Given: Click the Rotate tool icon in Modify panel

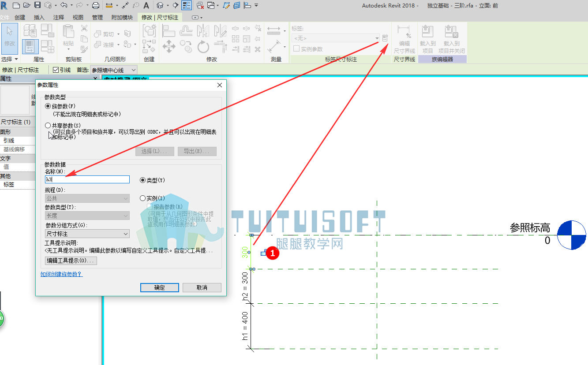Looking at the screenshot, I should (x=203, y=46).
